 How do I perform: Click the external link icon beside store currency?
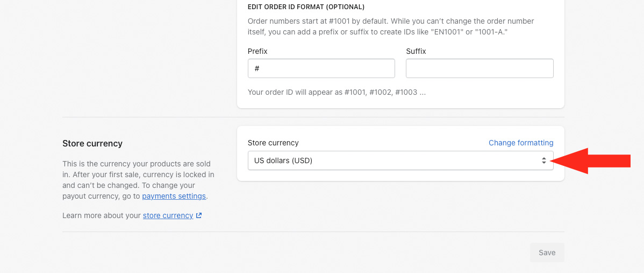tap(199, 215)
